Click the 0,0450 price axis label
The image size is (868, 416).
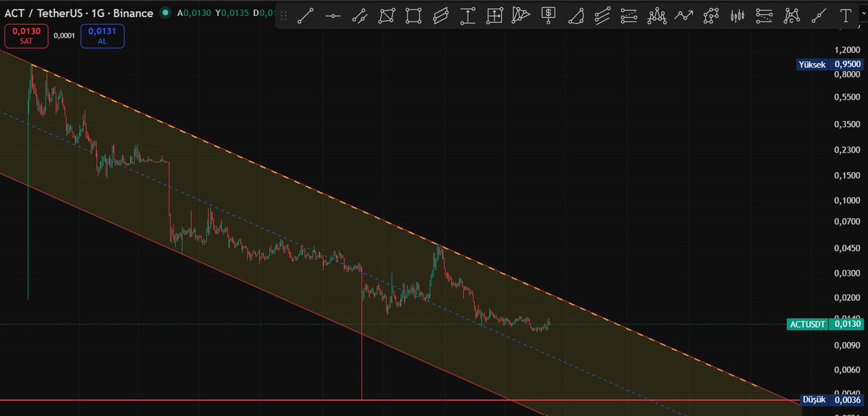847,248
